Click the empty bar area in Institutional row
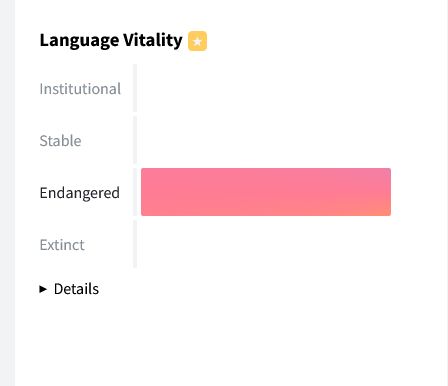 (266, 88)
